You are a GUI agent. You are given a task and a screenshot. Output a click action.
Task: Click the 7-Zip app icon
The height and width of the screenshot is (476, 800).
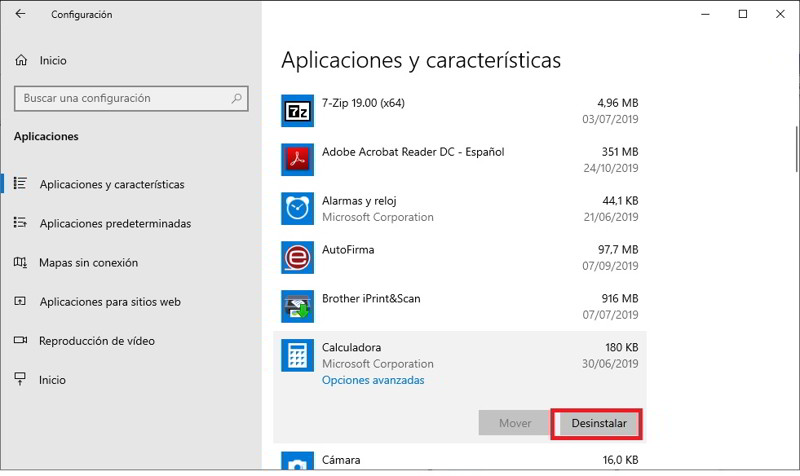click(x=298, y=110)
